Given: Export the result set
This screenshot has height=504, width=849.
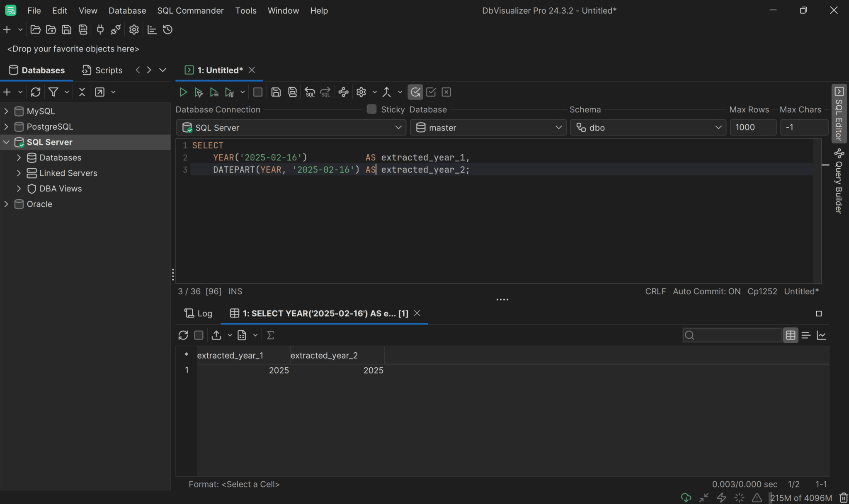Looking at the screenshot, I should coord(216,335).
